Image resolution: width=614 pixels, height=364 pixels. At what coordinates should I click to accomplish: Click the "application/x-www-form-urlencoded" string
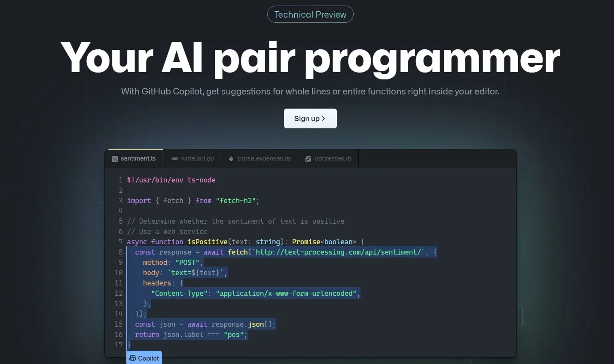[x=286, y=294]
